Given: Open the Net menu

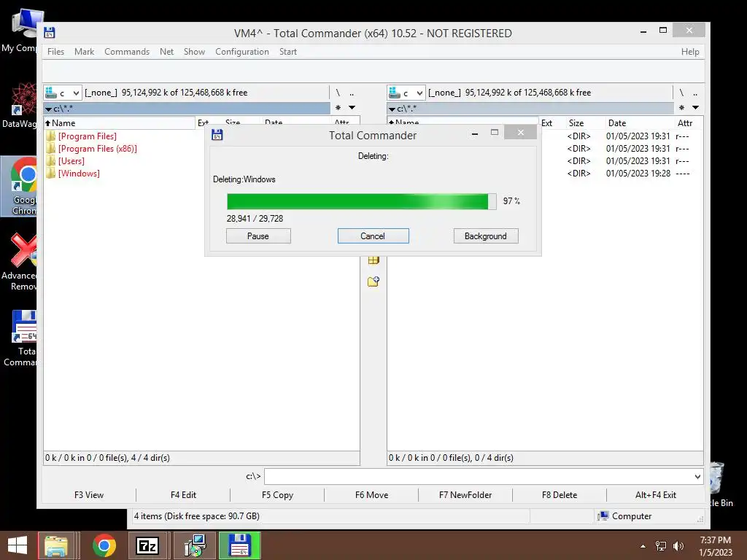Looking at the screenshot, I should (x=167, y=52).
